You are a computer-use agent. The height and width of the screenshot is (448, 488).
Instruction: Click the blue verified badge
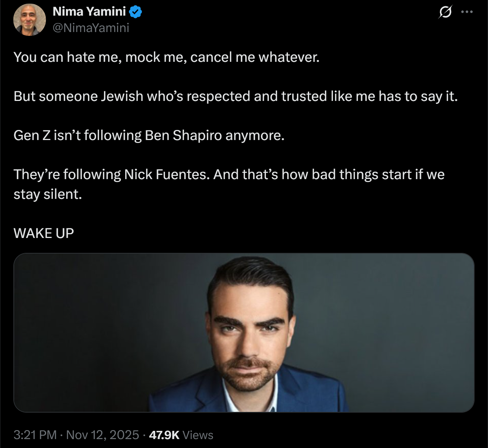[x=135, y=12]
